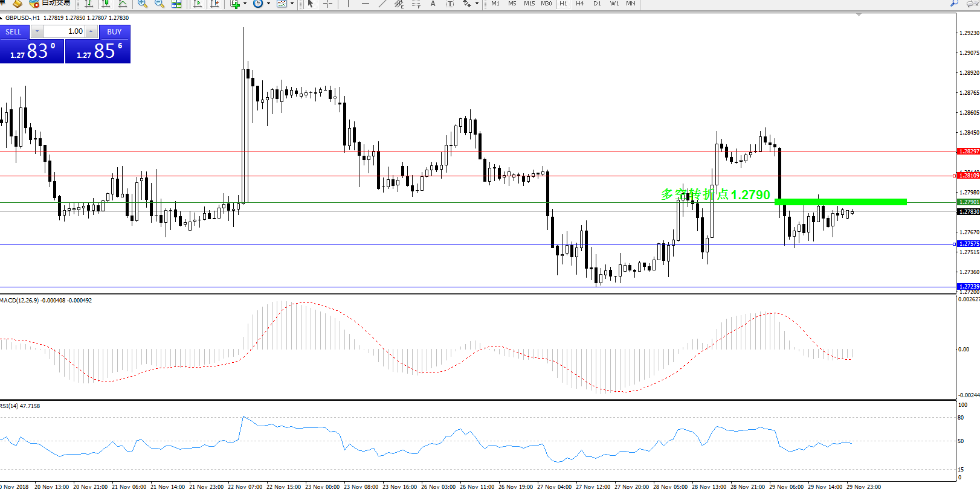Viewport: 980px width, 492px height.
Task: Select the Equidistant Channel tool
Action: tap(399, 4)
